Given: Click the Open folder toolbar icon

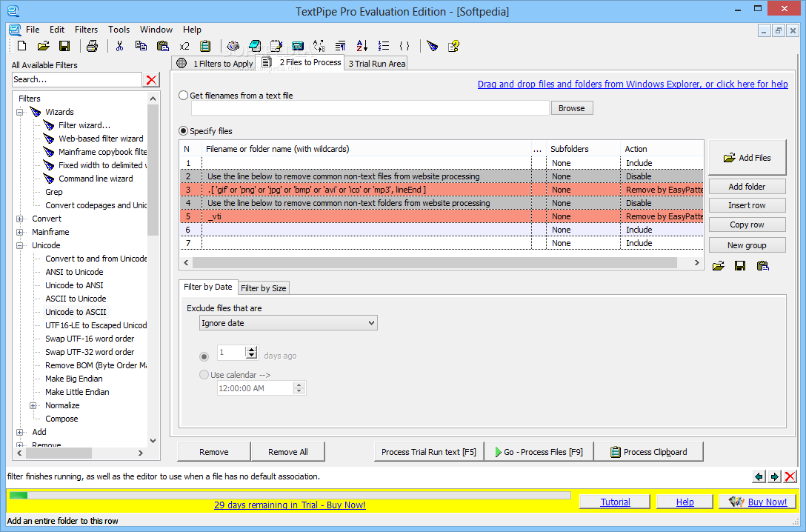Looking at the screenshot, I should tap(43, 46).
